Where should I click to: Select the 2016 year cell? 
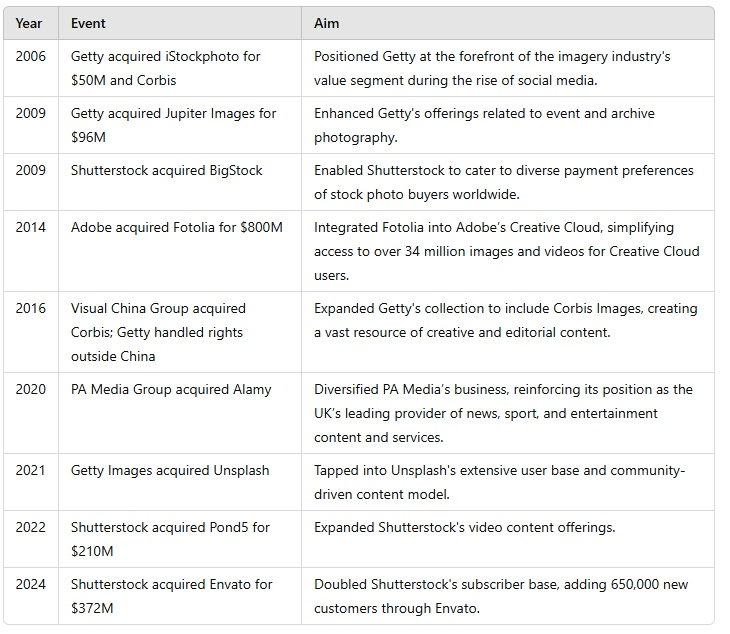tap(30, 308)
